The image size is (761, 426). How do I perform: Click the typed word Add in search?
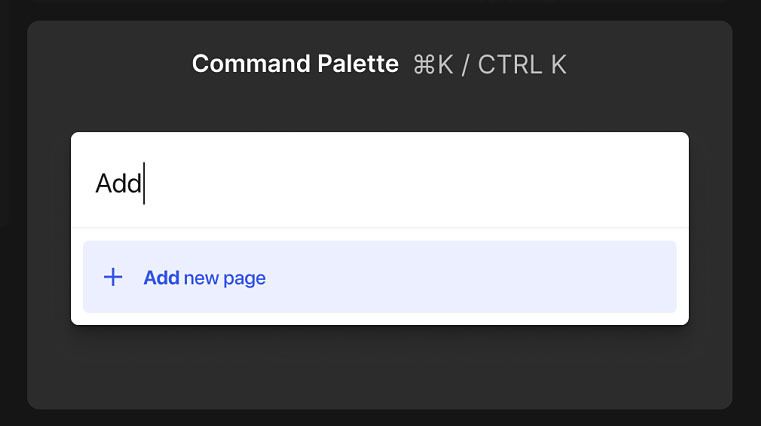click(118, 183)
